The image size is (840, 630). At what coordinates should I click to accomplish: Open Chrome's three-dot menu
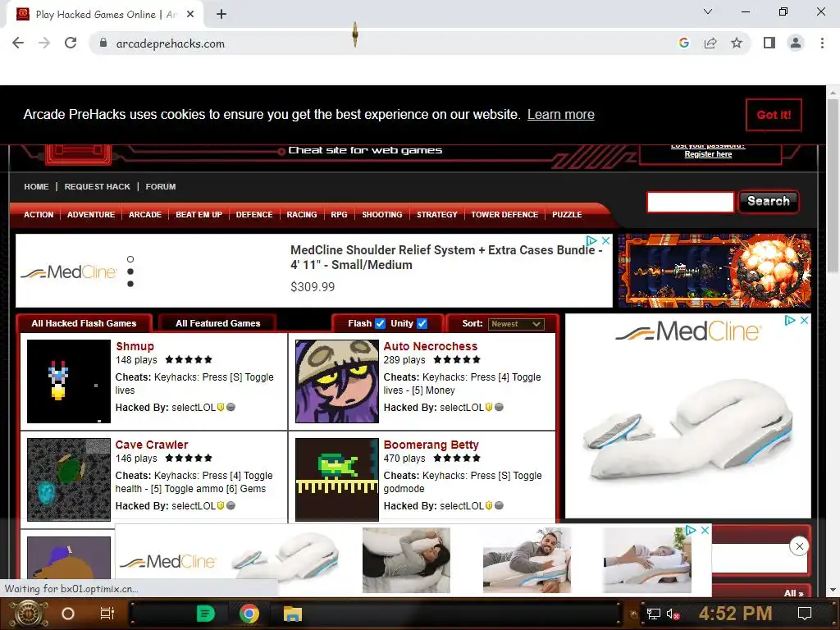click(822, 43)
